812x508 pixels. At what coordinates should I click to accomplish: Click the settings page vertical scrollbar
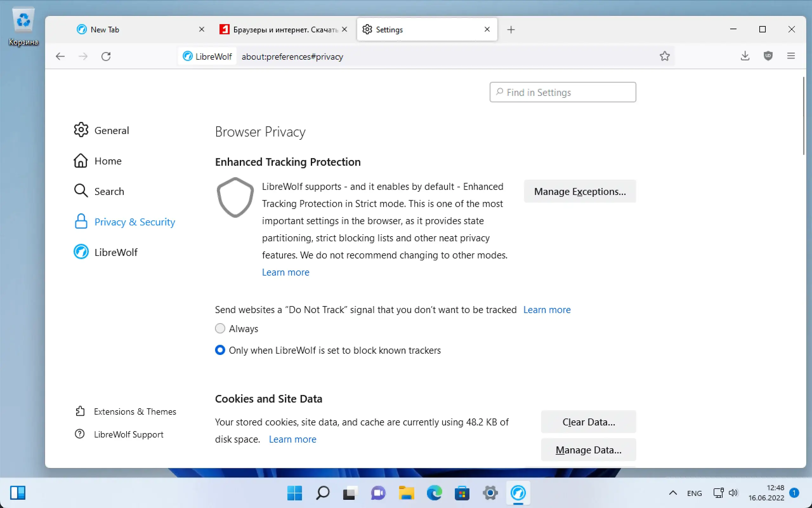804,116
